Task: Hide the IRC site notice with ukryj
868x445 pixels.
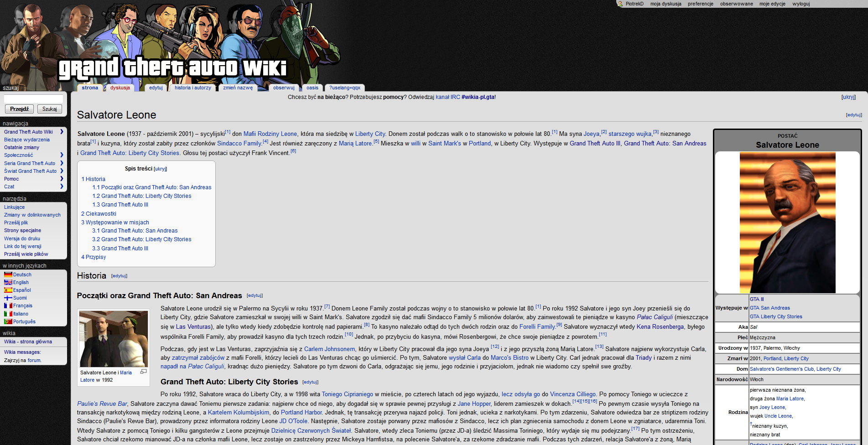Action: (x=848, y=97)
